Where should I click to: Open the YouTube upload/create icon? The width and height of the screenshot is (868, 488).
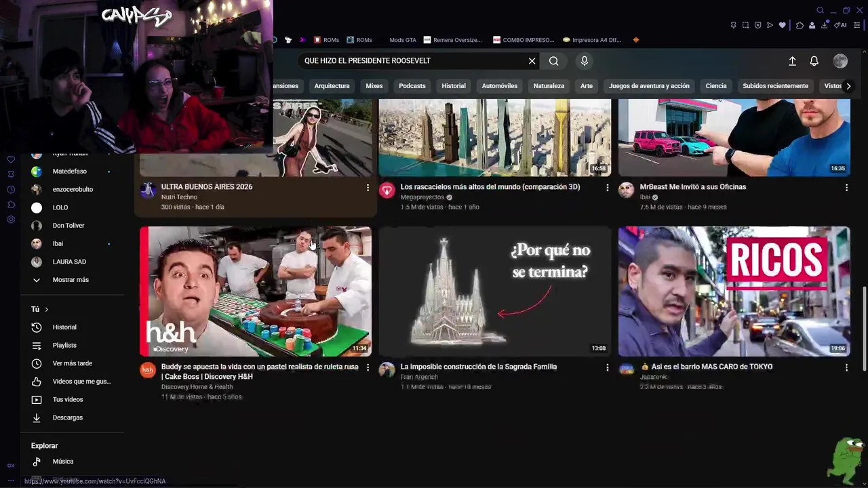click(792, 61)
